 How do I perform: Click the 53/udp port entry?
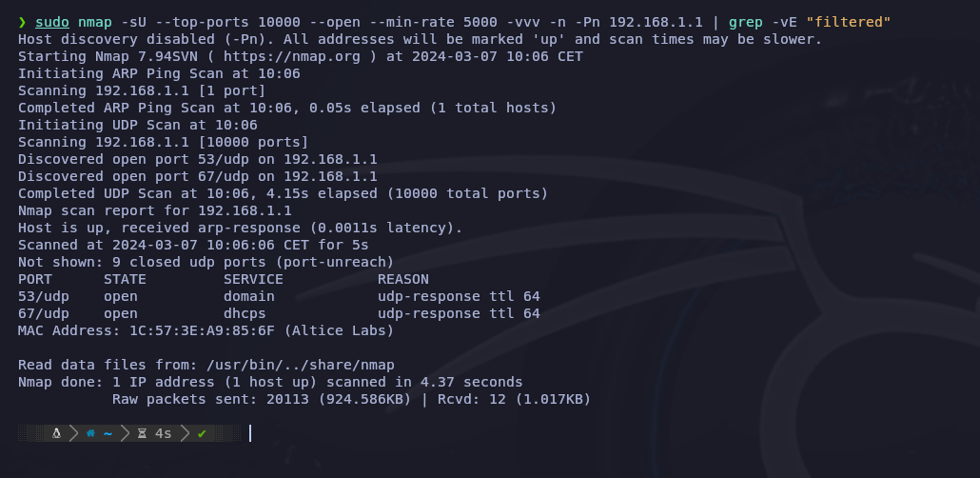tap(44, 296)
